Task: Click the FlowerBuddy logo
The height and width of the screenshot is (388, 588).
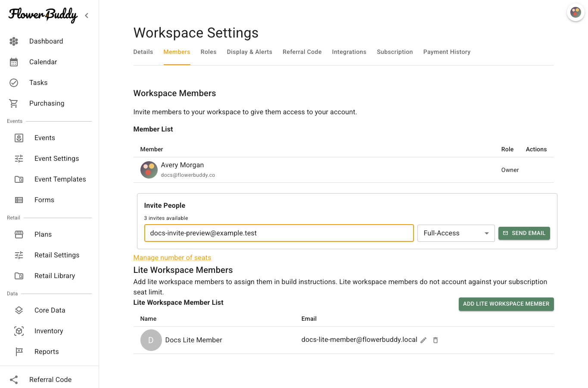Action: tap(43, 15)
